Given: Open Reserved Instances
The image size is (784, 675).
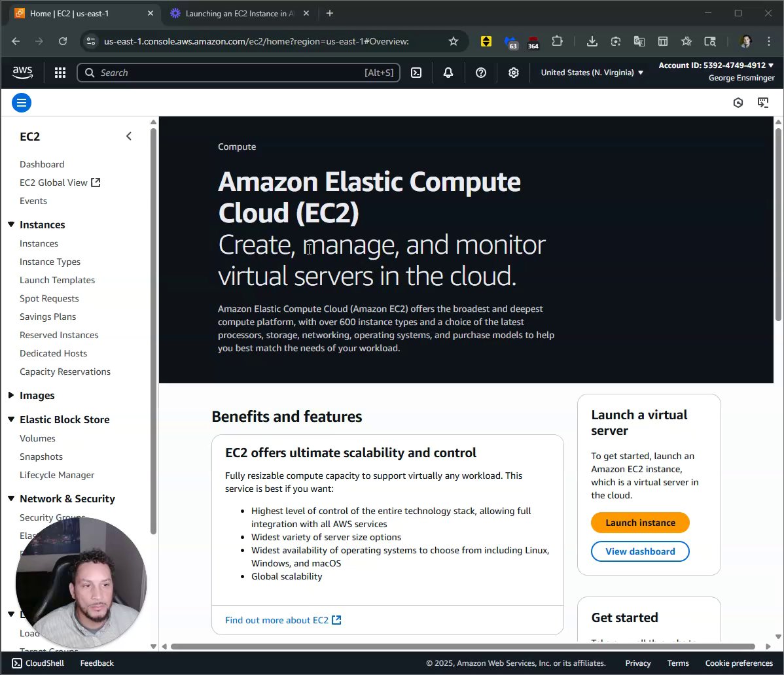Looking at the screenshot, I should [59, 336].
